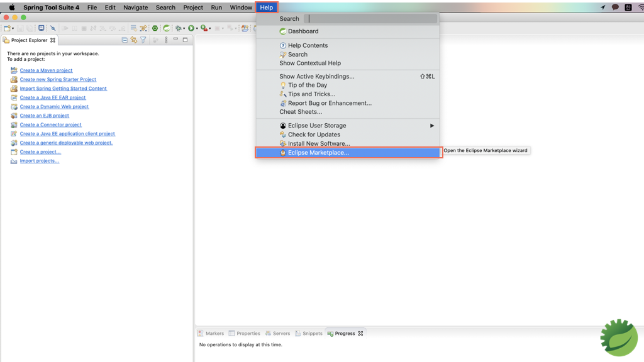Open the Debug dropdown arrow
The height and width of the screenshot is (362, 644).
click(184, 28)
